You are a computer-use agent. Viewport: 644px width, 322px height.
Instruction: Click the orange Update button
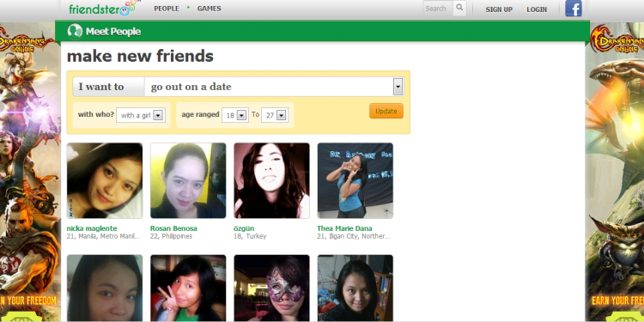tap(386, 111)
